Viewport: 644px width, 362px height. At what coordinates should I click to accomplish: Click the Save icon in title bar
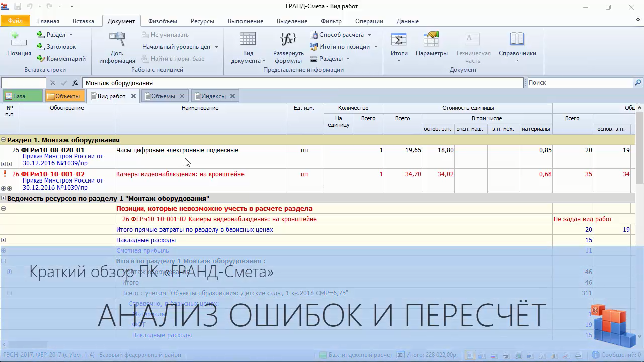click(18, 7)
